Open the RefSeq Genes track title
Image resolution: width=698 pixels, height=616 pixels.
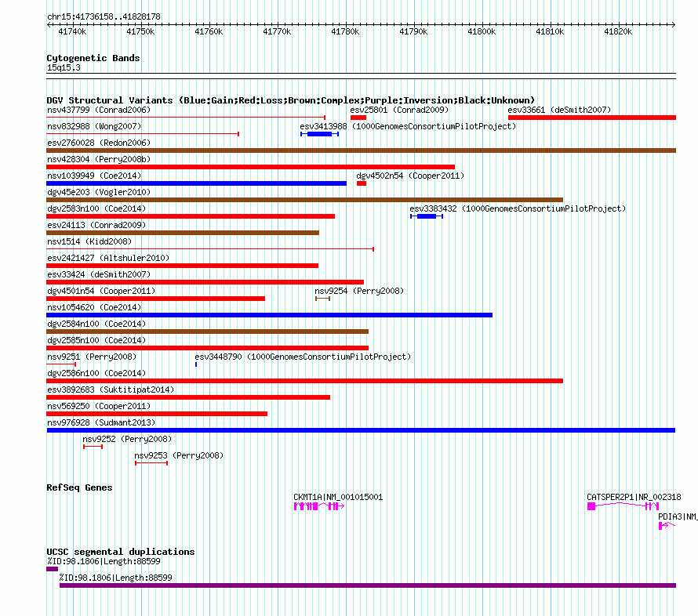tap(79, 487)
